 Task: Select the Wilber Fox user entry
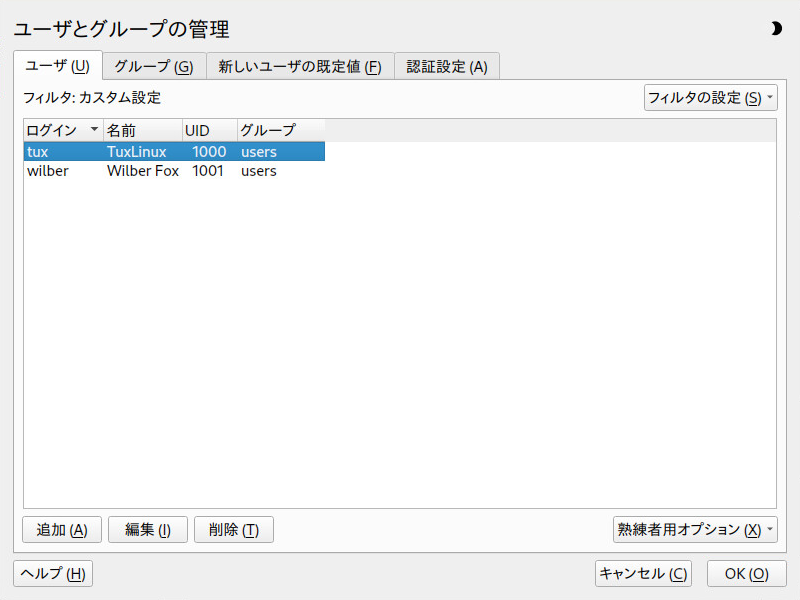143,171
